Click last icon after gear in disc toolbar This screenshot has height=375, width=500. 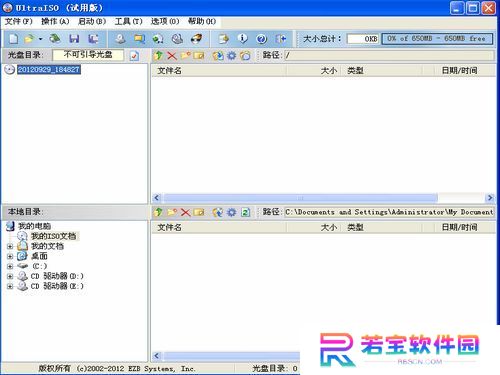245,55
